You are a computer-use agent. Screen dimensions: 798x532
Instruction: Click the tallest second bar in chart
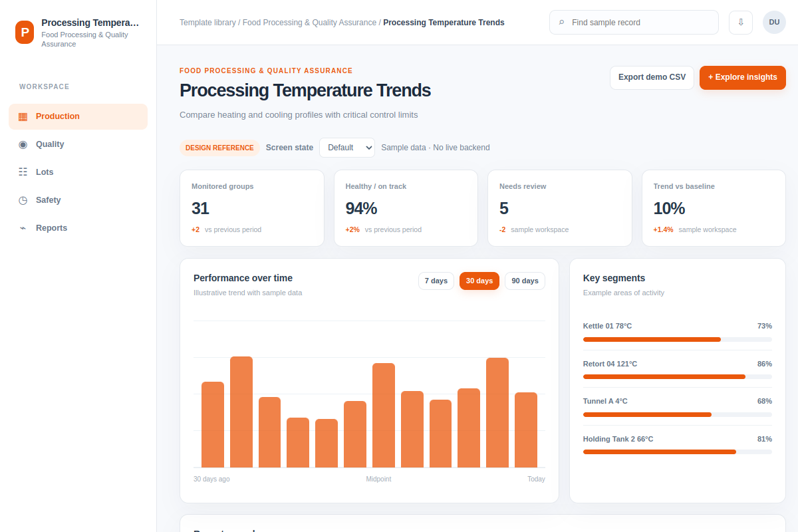(241, 412)
